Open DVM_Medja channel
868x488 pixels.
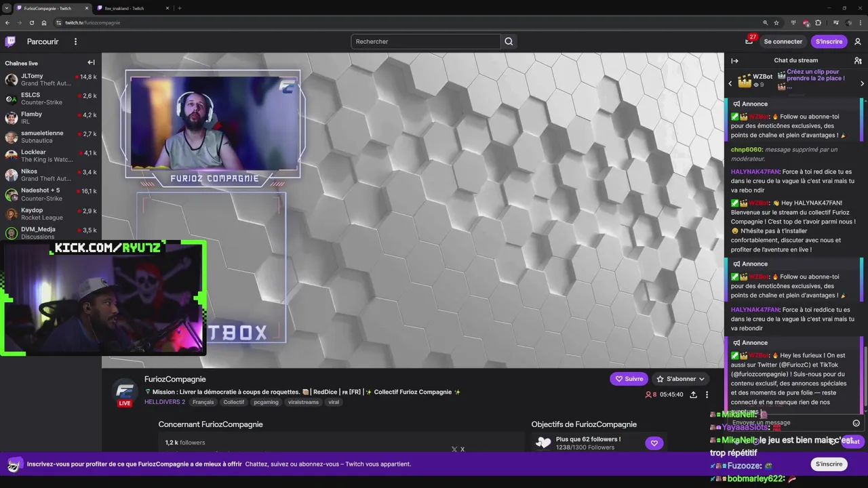51,232
